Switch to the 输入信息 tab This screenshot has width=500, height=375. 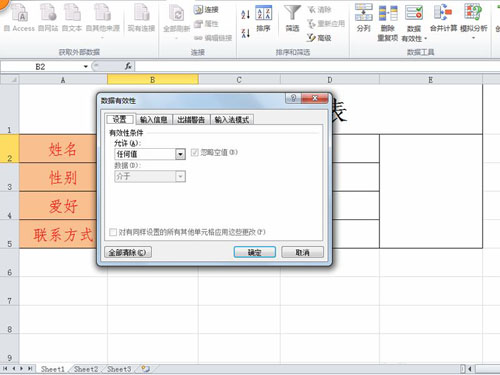click(154, 120)
